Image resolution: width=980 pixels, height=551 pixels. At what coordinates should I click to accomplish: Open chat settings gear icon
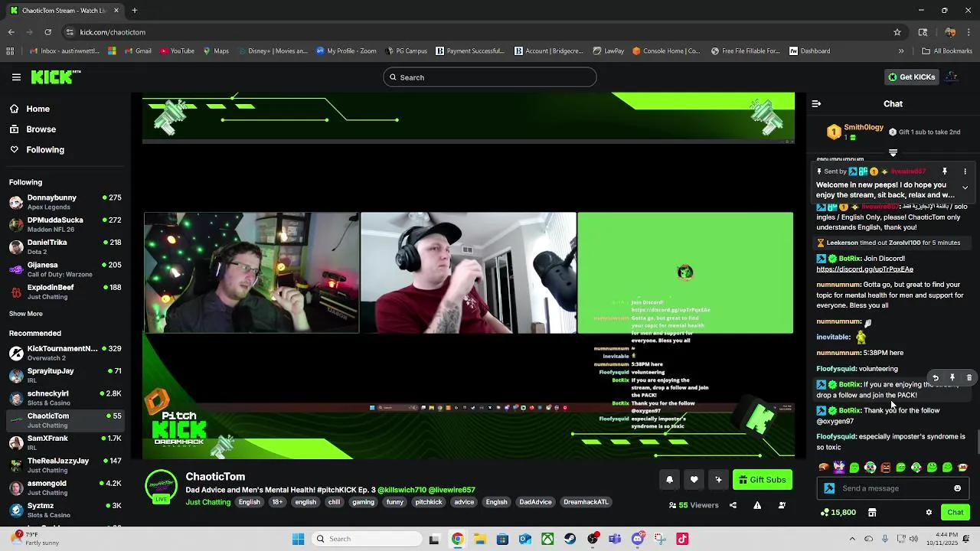[929, 512]
